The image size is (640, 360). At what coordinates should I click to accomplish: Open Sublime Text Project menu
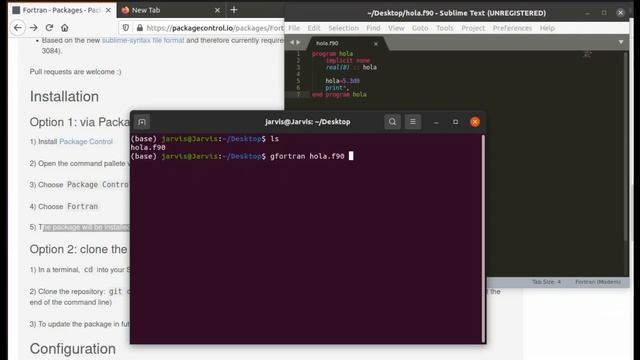pyautogui.click(x=473, y=28)
